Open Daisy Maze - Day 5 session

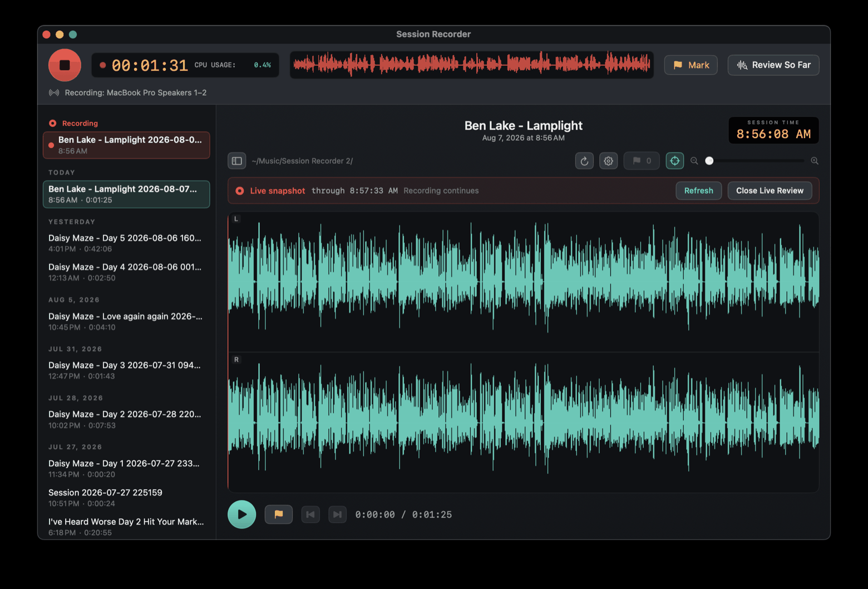[126, 243]
